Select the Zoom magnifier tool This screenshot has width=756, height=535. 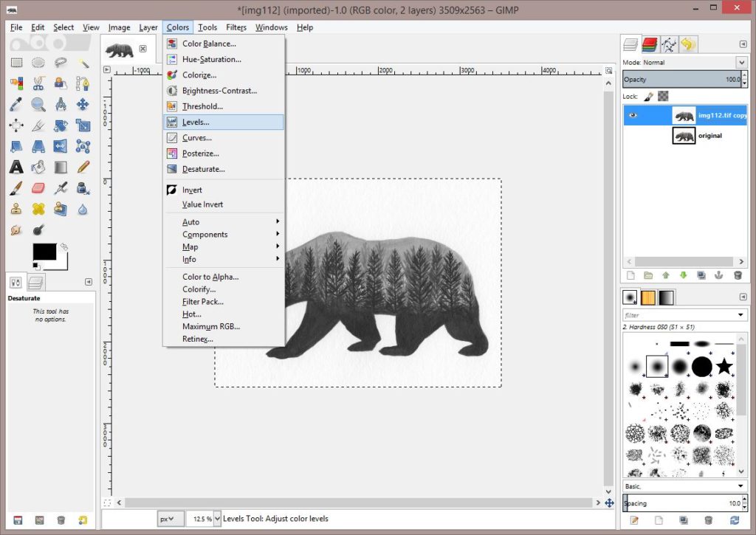coord(38,104)
